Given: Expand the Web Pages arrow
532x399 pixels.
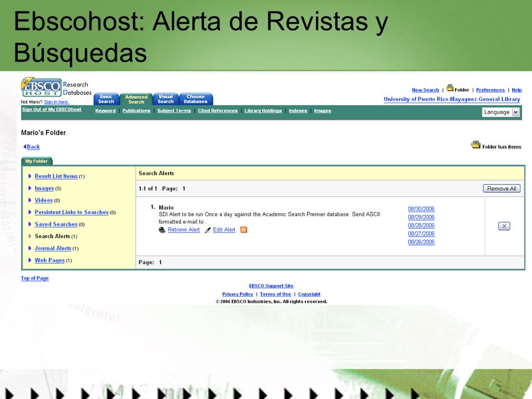Looking at the screenshot, I should 30,260.
